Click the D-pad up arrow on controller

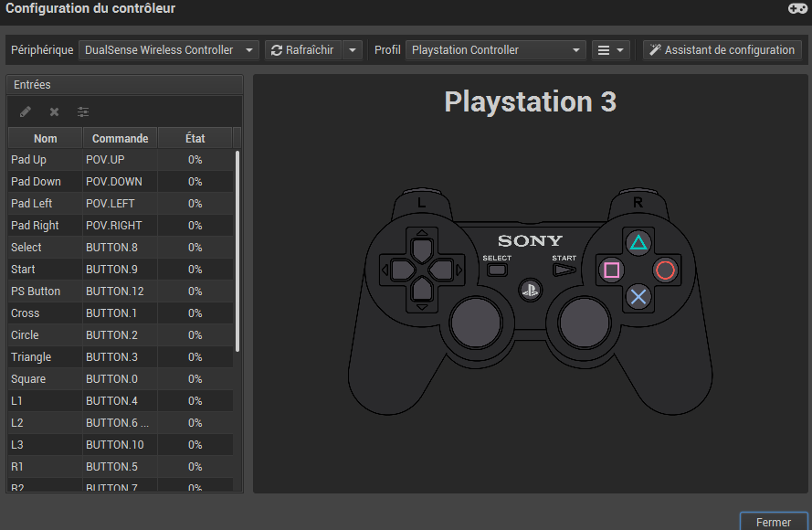(x=422, y=250)
